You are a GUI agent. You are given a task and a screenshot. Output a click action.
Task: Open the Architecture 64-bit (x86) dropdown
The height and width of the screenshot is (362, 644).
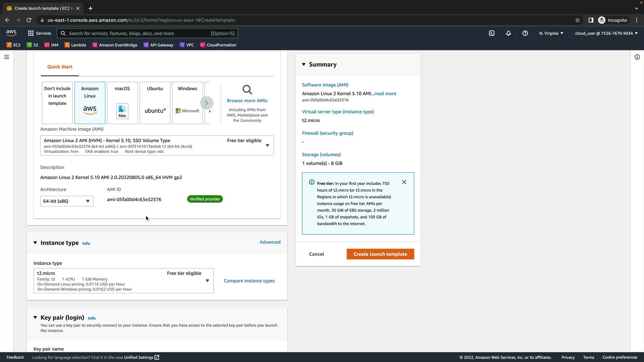tap(67, 201)
